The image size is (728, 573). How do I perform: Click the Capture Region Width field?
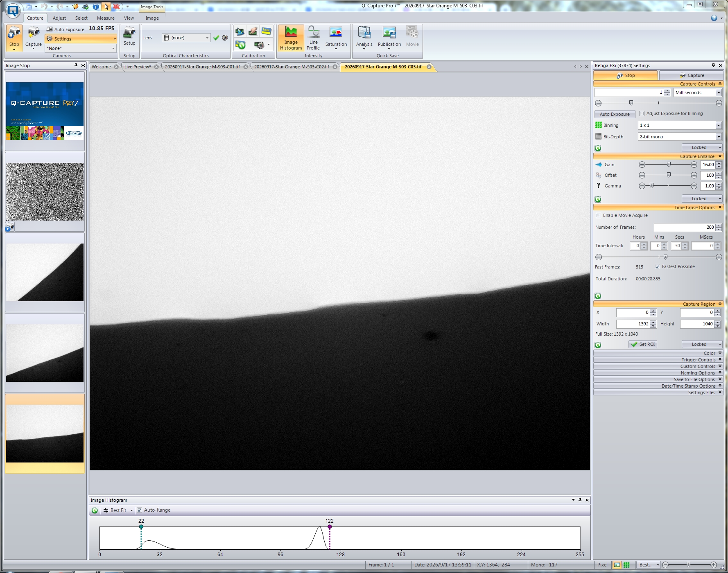click(x=633, y=324)
